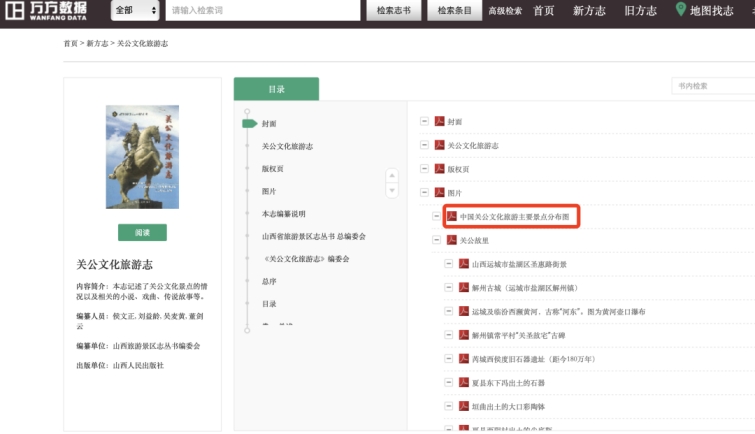Click PDF icon next to 版权页 in tree
The image size is (755, 434).
tap(439, 169)
